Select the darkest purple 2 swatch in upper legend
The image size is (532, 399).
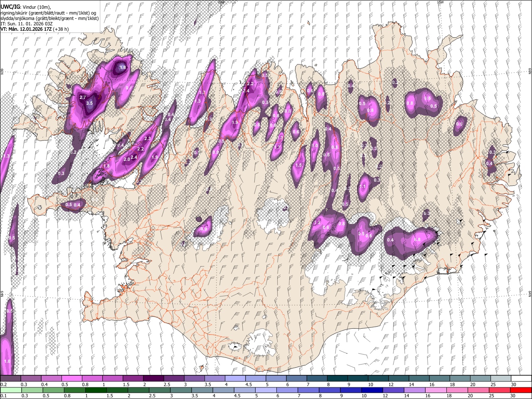[153, 379]
